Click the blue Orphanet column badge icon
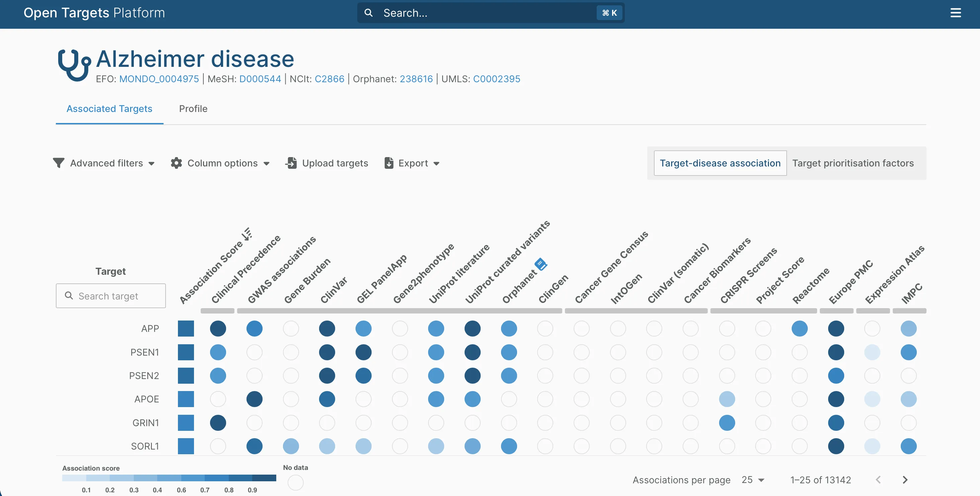Screen dimensions: 980x496 click(541, 264)
